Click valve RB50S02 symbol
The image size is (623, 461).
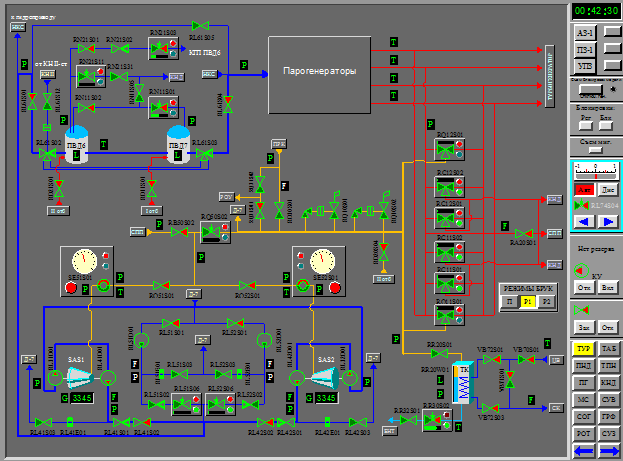click(179, 232)
